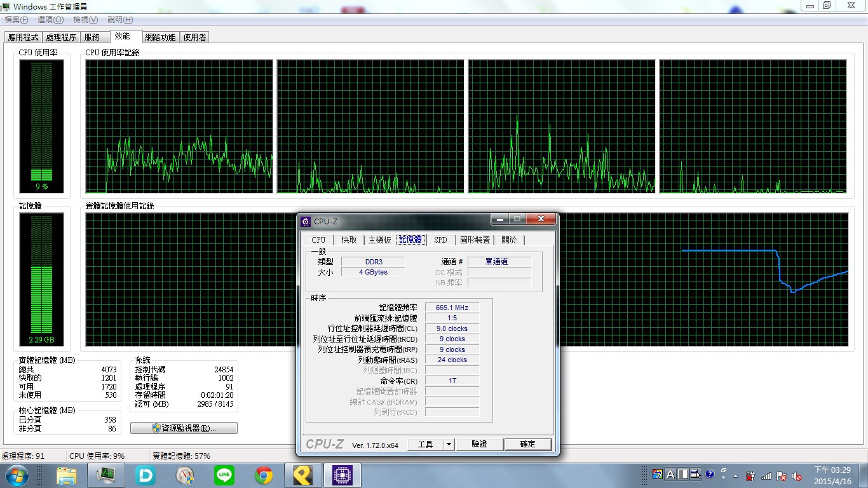Click the muted volume speaker icon
Viewport: 868px width, 488px height.
pyautogui.click(x=797, y=475)
